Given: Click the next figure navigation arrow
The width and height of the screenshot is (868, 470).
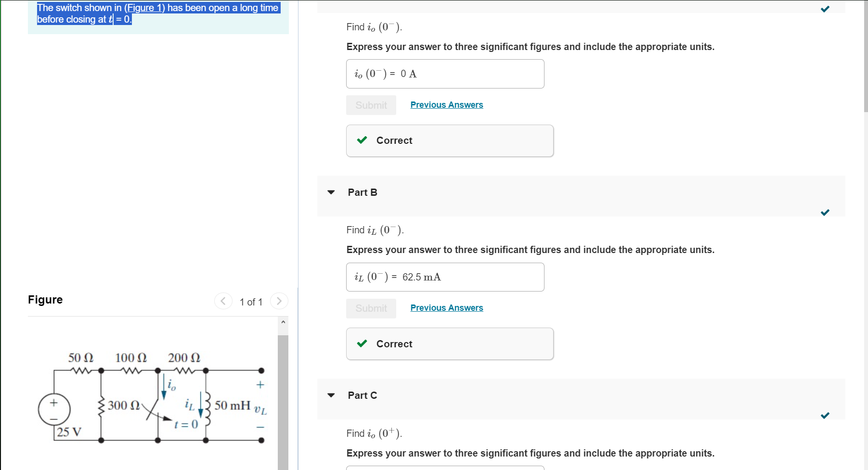Looking at the screenshot, I should coord(280,301).
